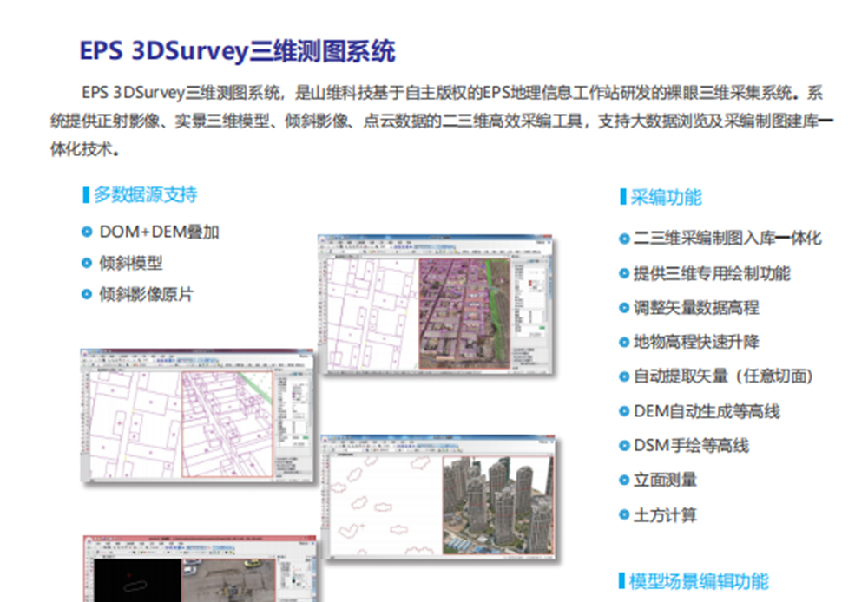
Task: Click the bullet icon beside 'DSM手绘等高线'
Action: [624, 445]
